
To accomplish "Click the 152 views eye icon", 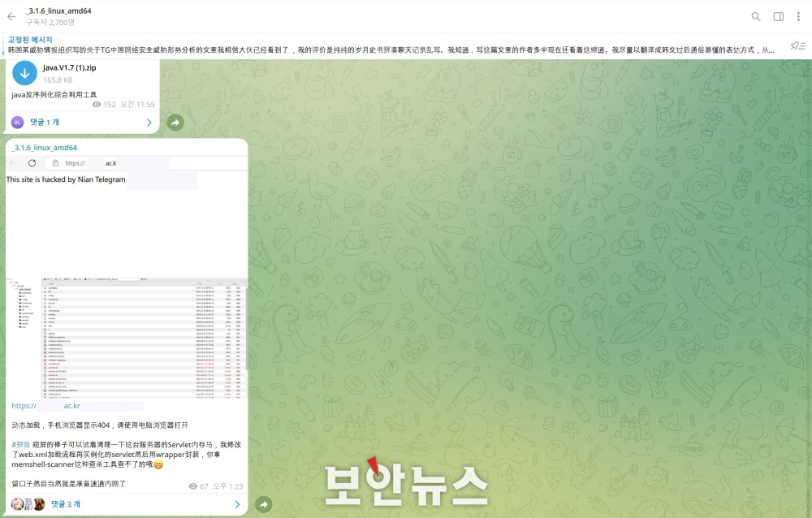I will click(x=97, y=104).
